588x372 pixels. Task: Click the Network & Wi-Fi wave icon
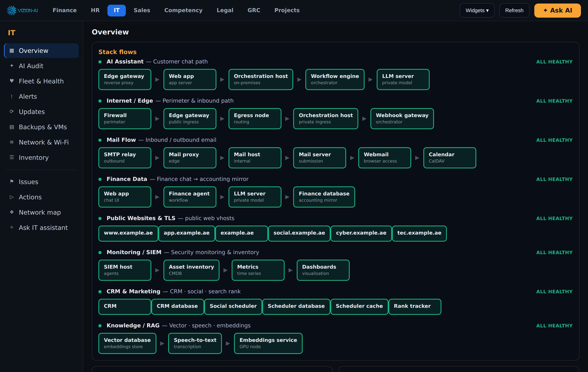pyautogui.click(x=12, y=142)
